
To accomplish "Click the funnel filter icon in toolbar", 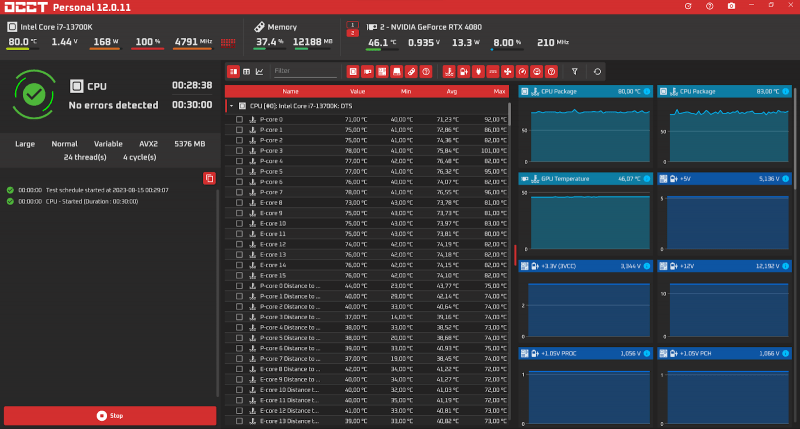I will (x=574, y=72).
